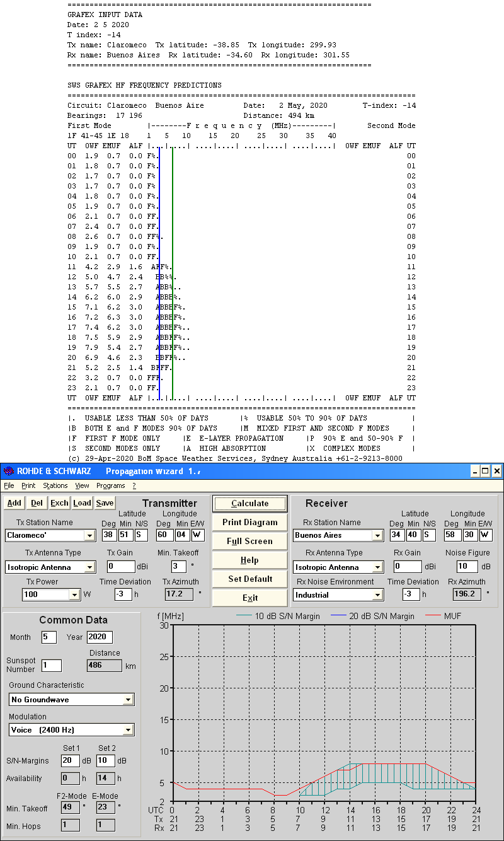Click the 20 dB S/N Margin legend
504x841 pixels.
[x=372, y=616]
